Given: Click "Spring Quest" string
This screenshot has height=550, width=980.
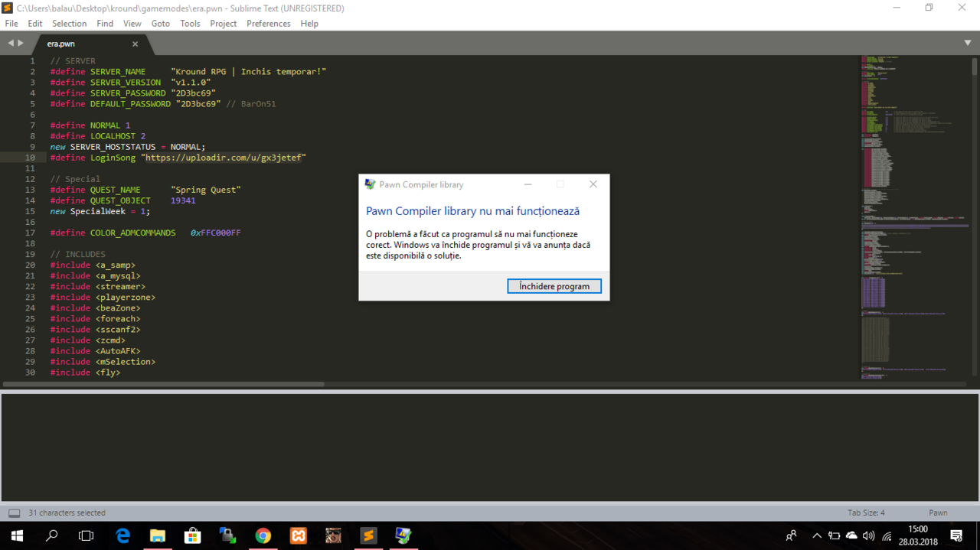Looking at the screenshot, I should tap(206, 190).
